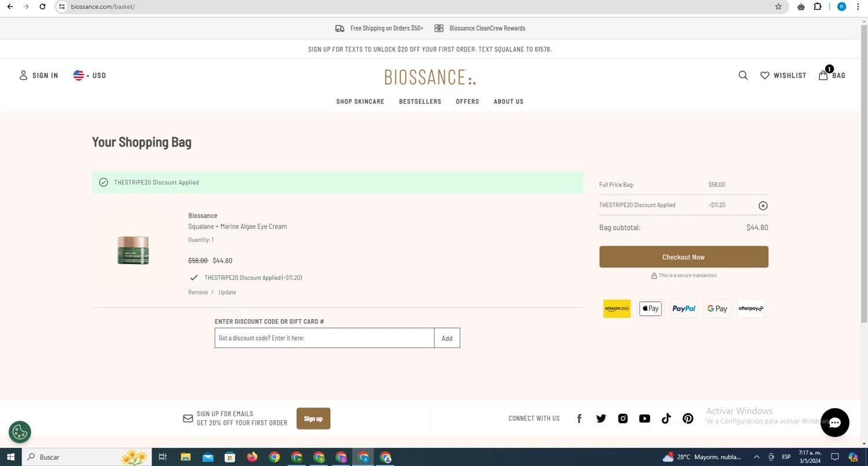The height and width of the screenshot is (466, 868).
Task: Visit Biossance Instagram page
Action: click(623, 419)
